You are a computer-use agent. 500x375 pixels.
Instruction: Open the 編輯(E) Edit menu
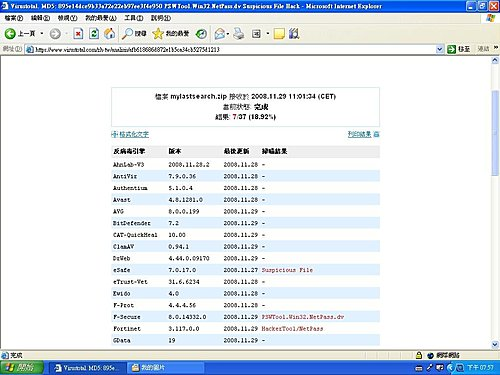(x=40, y=18)
